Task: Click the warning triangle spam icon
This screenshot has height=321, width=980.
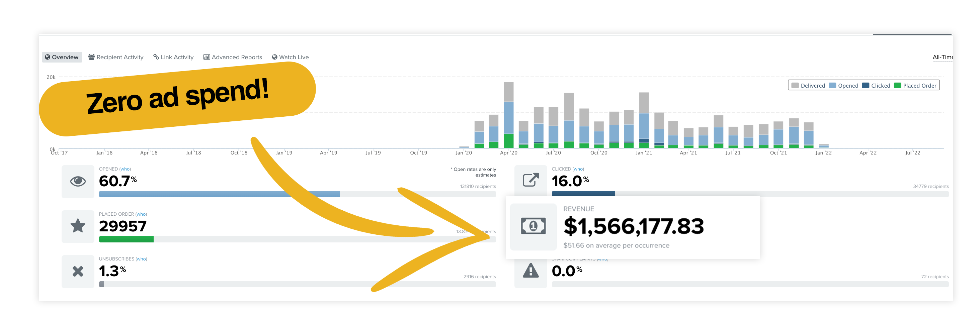Action: point(531,271)
